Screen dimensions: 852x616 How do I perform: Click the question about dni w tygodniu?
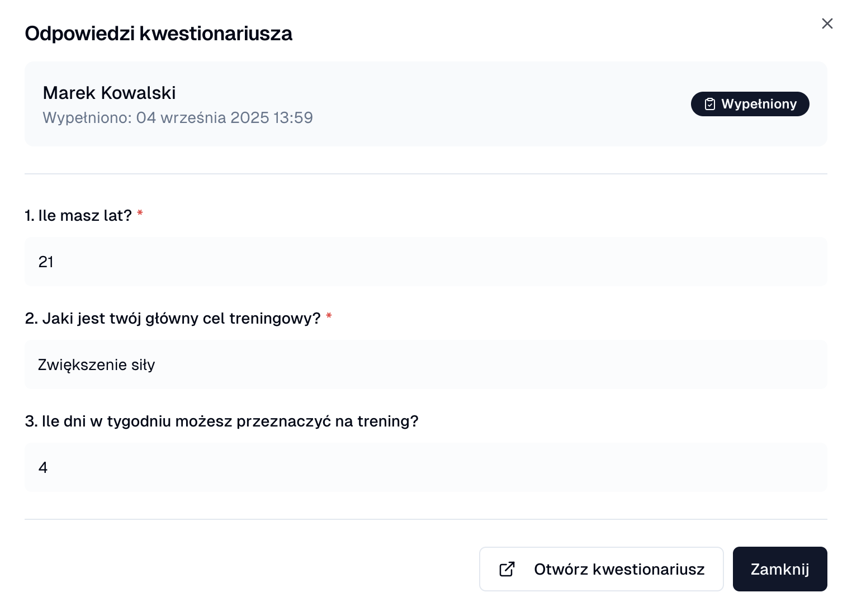click(x=221, y=421)
